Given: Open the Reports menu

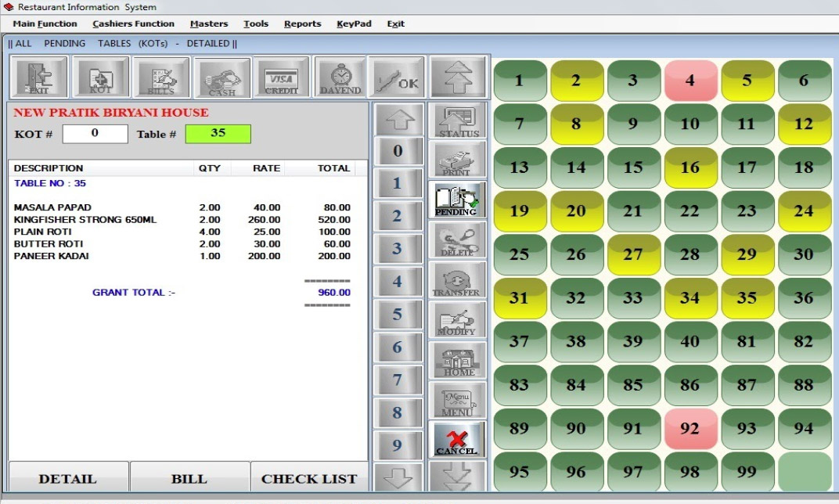Looking at the screenshot, I should (302, 24).
